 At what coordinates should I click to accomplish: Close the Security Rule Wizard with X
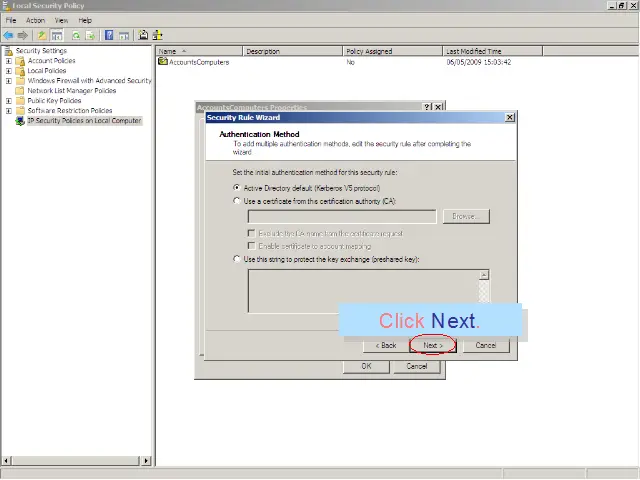click(510, 118)
